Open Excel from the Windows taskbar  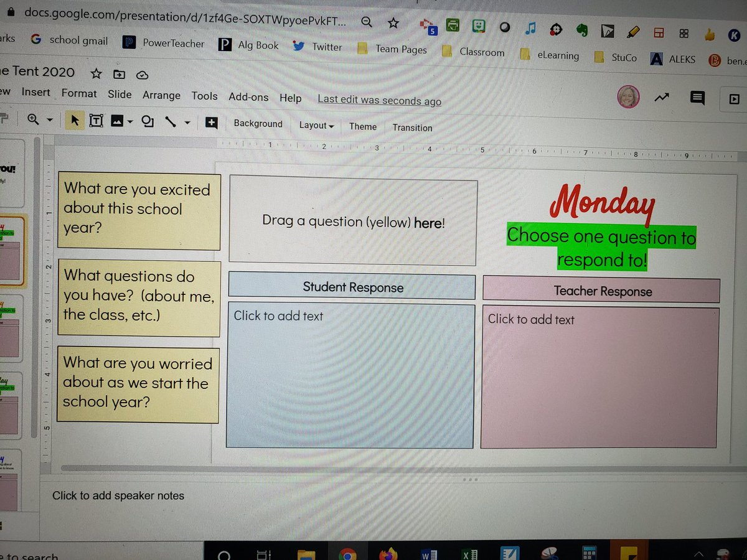coord(470,554)
